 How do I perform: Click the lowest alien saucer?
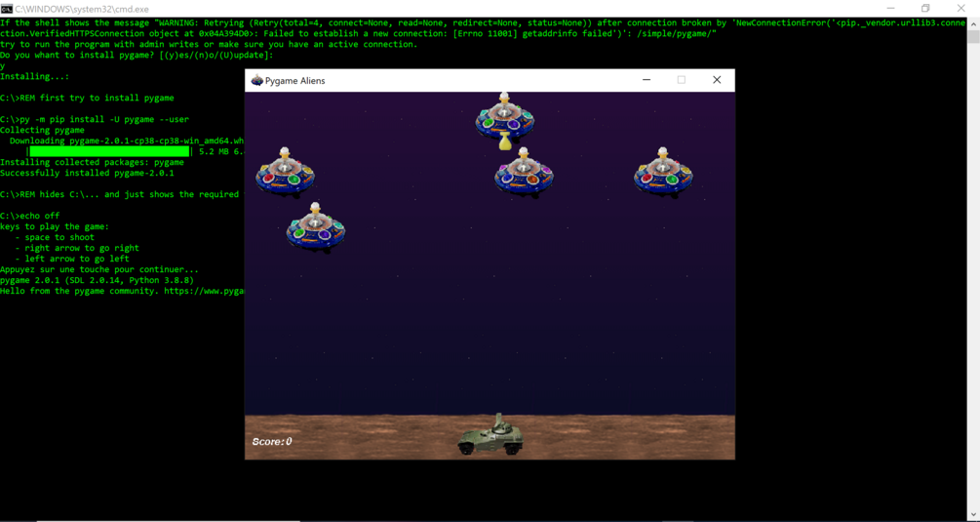coord(316,226)
